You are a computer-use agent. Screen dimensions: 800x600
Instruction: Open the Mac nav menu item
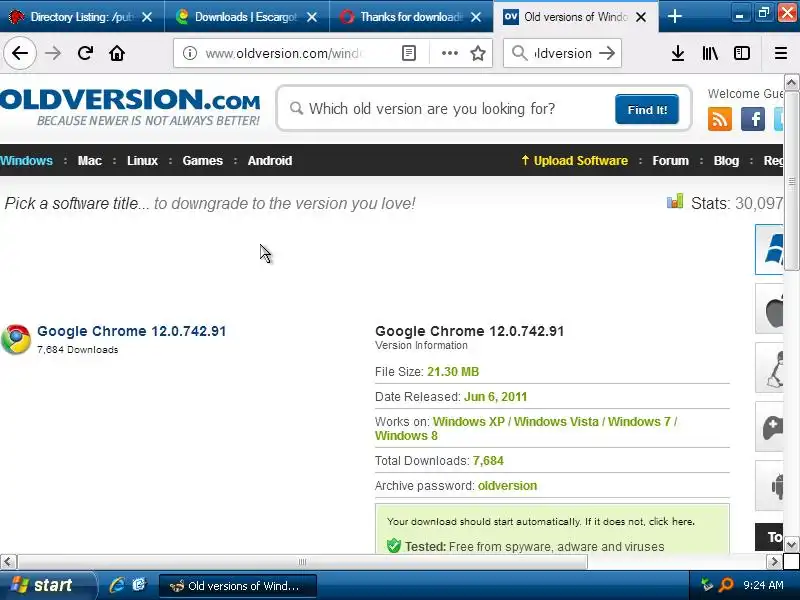90,161
